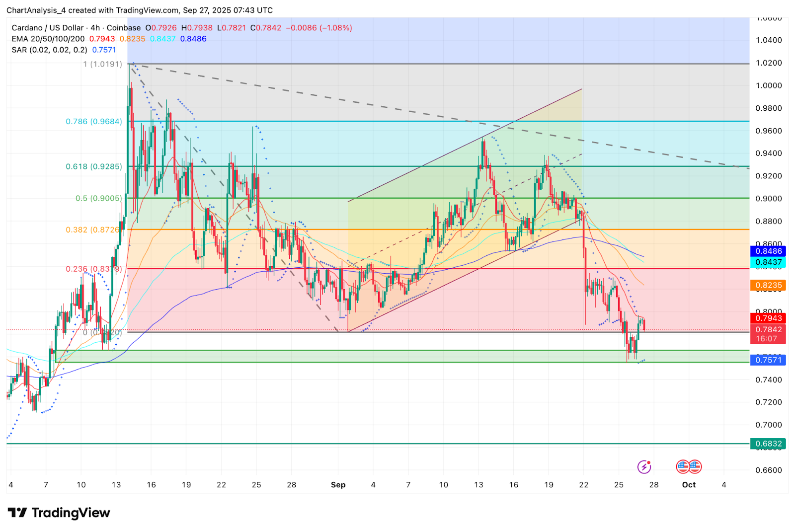Select the EMA 20/50/100/200 indicator legend
The image size is (795, 532).
click(48, 39)
